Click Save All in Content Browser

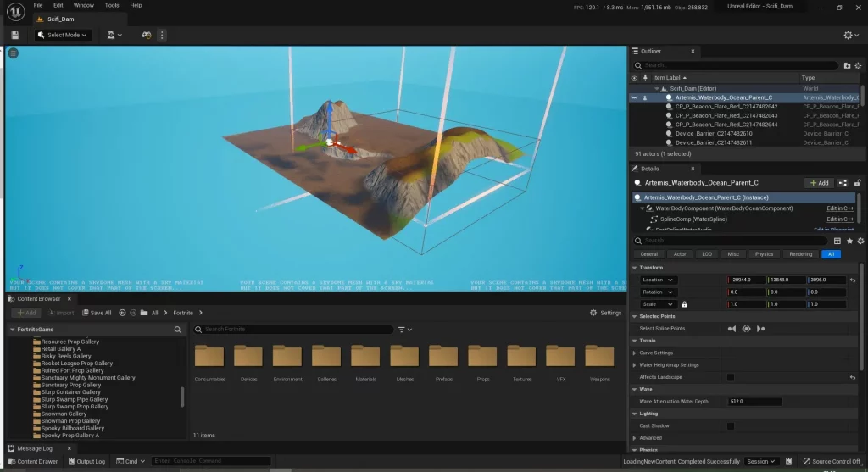click(x=96, y=313)
